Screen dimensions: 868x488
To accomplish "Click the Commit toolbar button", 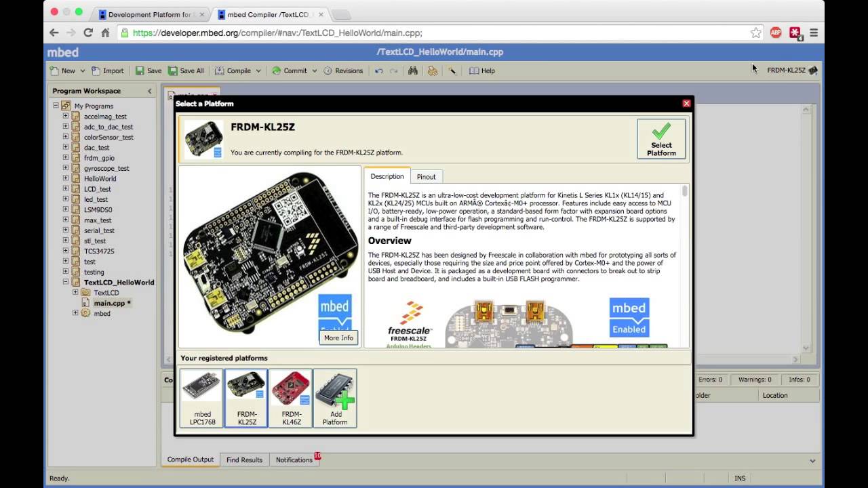I will point(290,70).
